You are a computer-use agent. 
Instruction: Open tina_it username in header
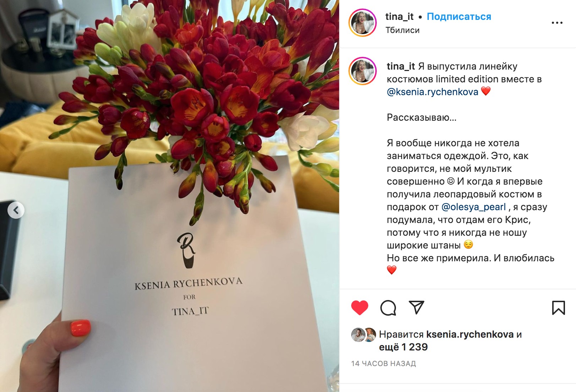pos(400,17)
